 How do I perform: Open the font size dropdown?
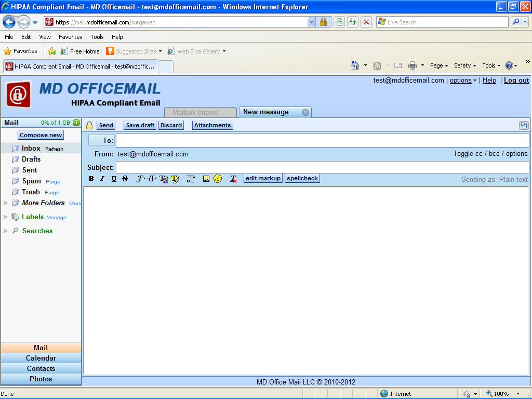click(152, 179)
